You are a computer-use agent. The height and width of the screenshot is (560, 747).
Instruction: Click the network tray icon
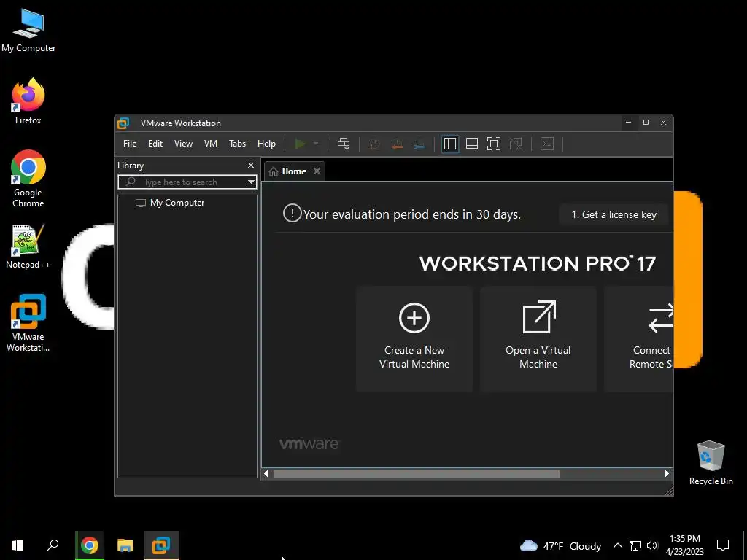pos(635,545)
